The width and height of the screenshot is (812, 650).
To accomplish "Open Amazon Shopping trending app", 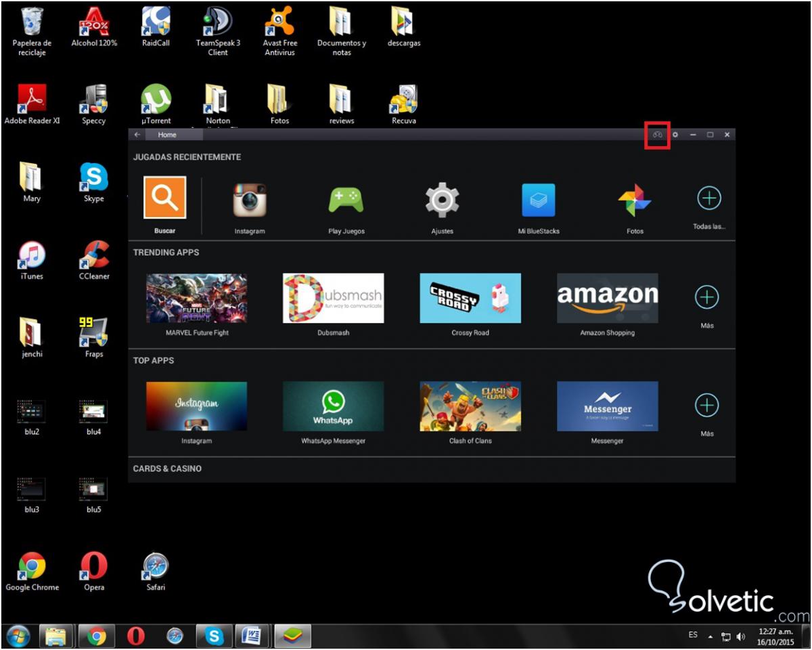I will (x=607, y=298).
